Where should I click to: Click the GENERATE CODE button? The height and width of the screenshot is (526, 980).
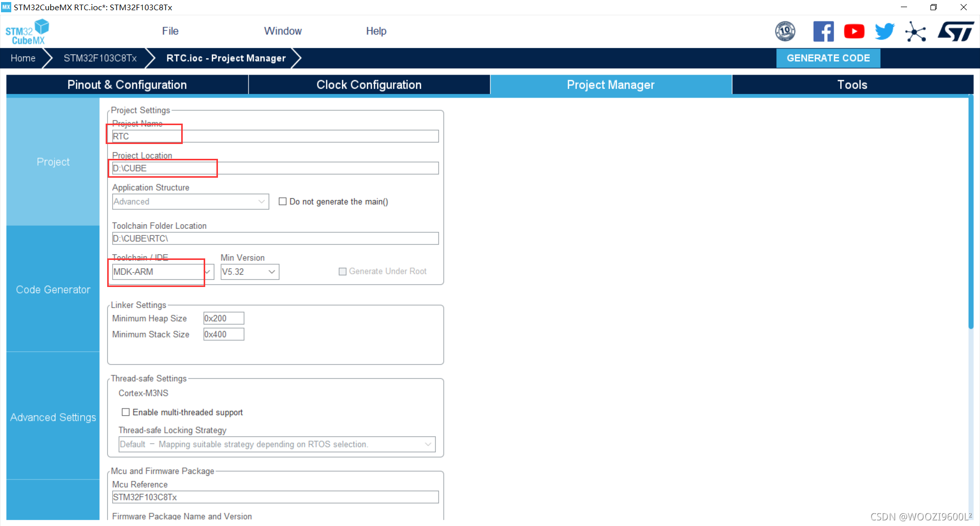tap(828, 58)
